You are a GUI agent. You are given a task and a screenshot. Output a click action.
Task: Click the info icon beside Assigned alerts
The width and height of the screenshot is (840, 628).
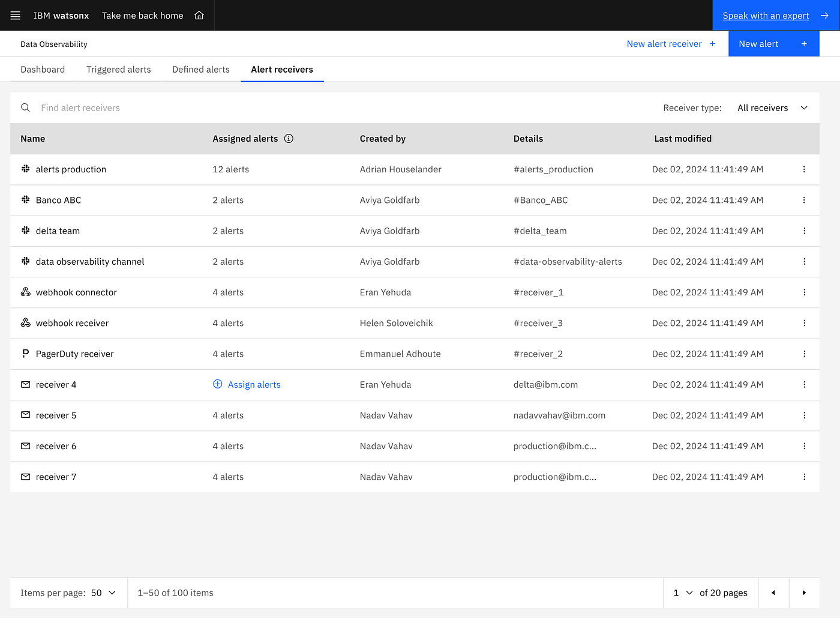[x=289, y=139]
